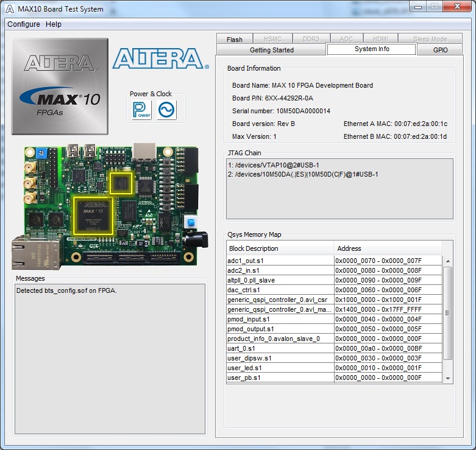Open the Clock control icon

point(166,110)
